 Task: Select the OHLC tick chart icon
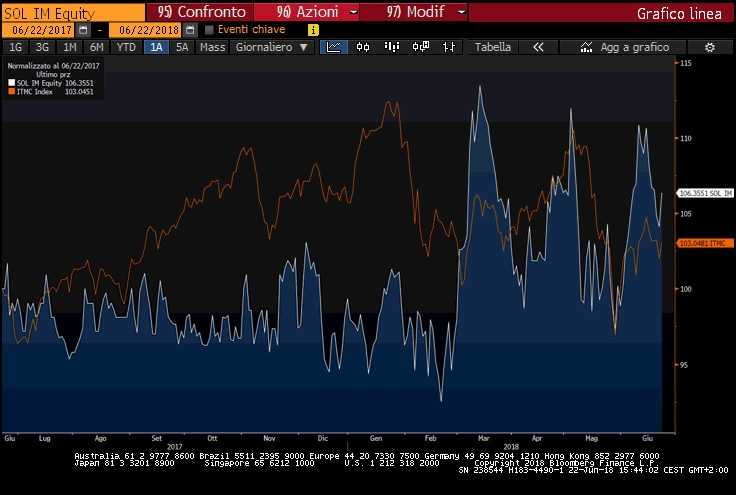[x=449, y=47]
